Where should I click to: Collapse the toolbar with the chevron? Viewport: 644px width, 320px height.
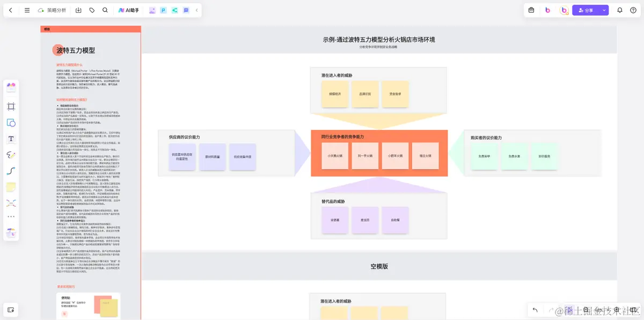tap(196, 10)
